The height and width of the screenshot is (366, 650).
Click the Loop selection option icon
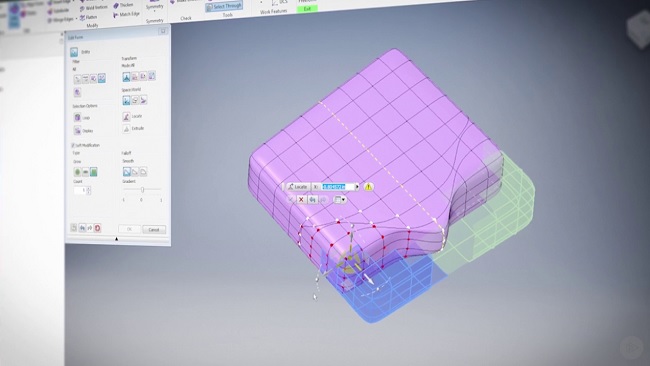tap(77, 118)
